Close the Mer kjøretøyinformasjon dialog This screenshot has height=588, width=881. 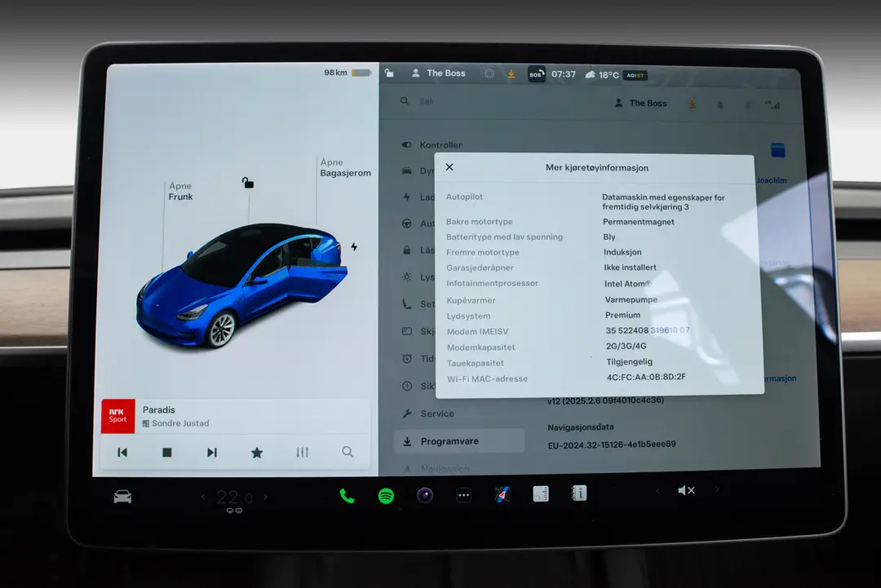pos(449,167)
